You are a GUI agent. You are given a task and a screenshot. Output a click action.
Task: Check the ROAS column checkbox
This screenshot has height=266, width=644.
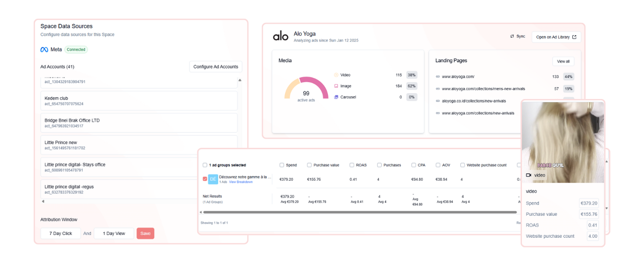pos(352,165)
